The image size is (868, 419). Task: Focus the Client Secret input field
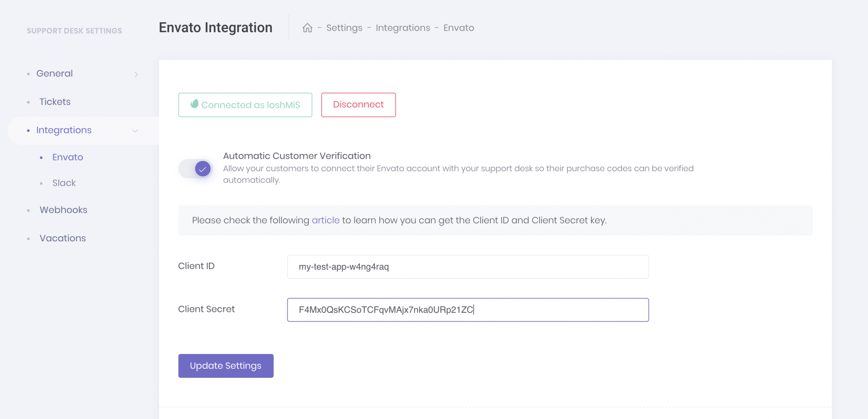coord(468,310)
